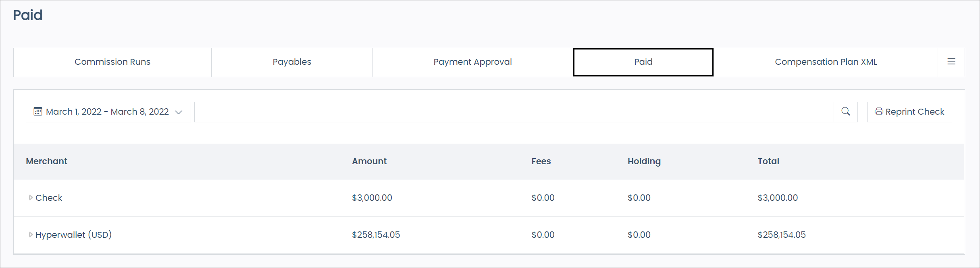
Task: Expand the Hyperwallet (USD) row
Action: tap(31, 235)
